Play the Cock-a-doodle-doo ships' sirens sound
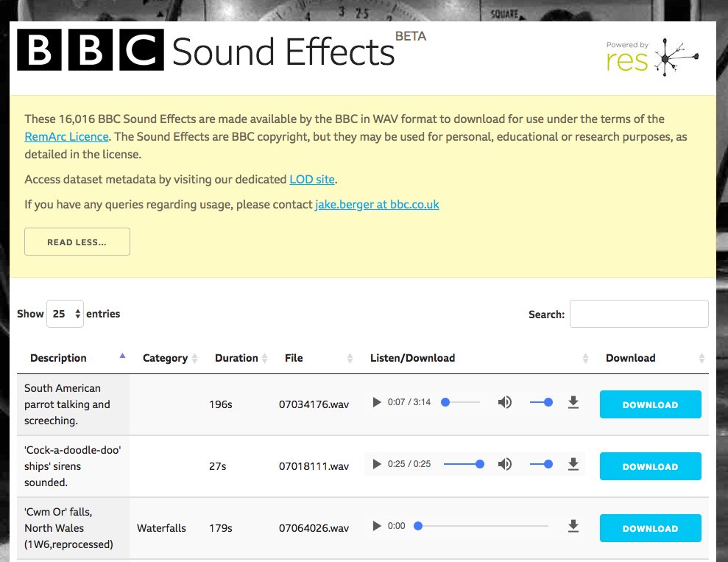Viewport: 728px width, 562px height. click(377, 464)
